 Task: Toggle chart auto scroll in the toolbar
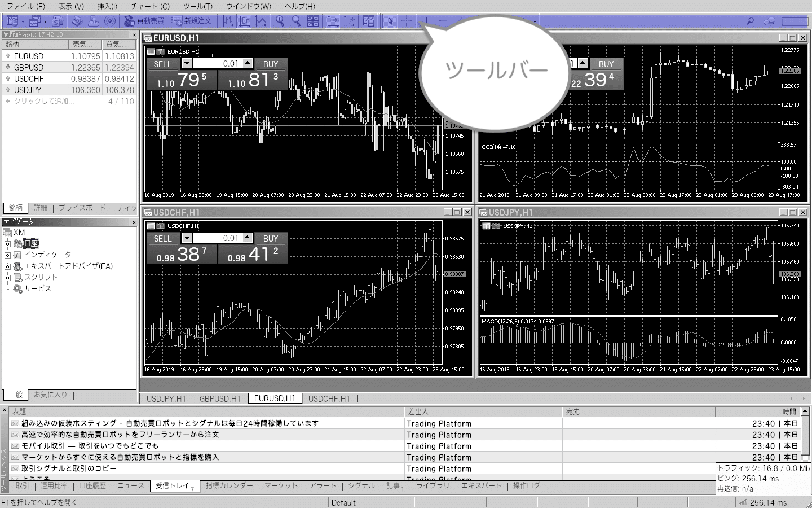333,21
